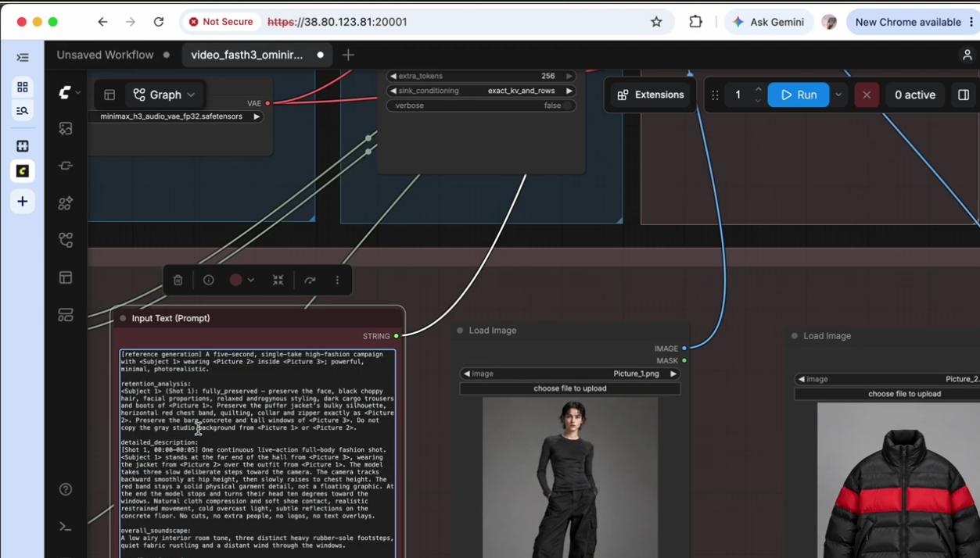Advance the minimax_h3_audio_vae selector arrow
980x558 pixels.
(257, 116)
